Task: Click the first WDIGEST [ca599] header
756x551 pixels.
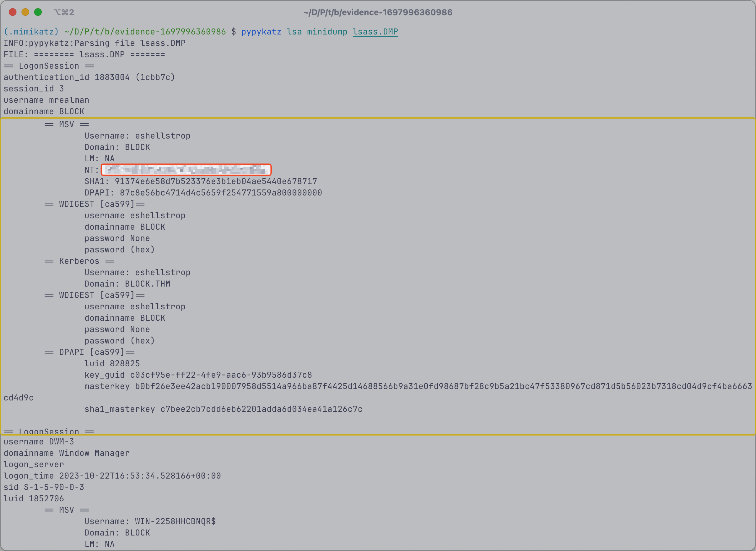Action: [x=95, y=204]
